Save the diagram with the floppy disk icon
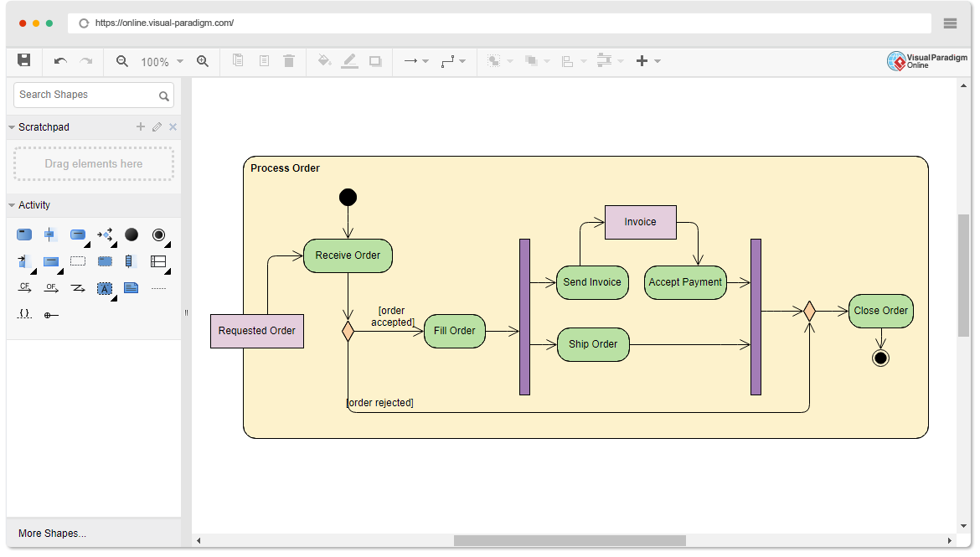 tap(23, 60)
